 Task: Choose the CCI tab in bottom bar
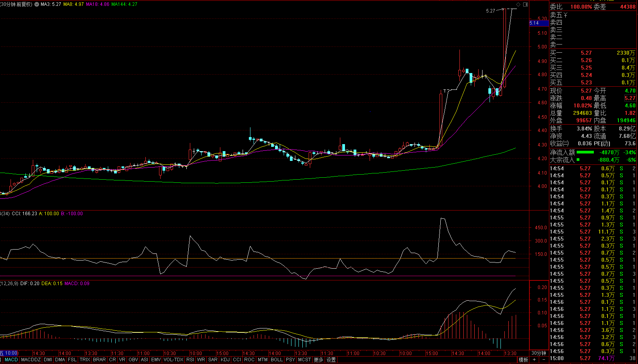237,360
